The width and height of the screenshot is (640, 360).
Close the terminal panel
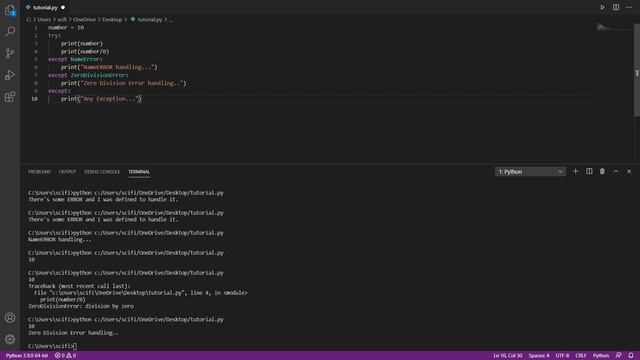629,171
